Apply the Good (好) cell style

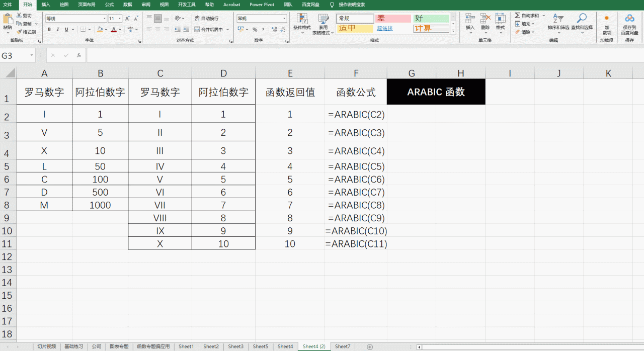point(431,19)
